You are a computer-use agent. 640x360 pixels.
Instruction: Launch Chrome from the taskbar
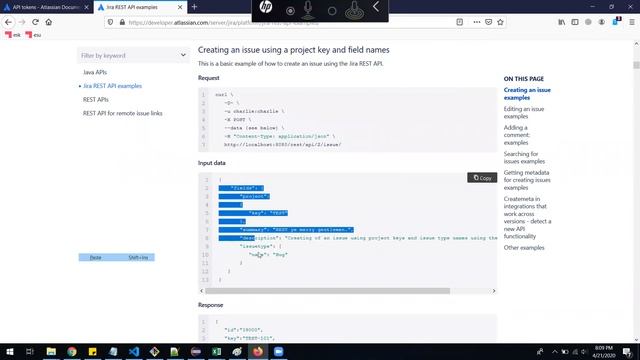[x=72, y=351]
